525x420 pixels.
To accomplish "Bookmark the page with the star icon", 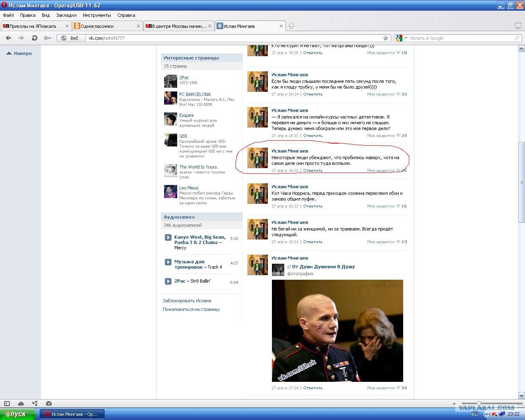I will 386,38.
